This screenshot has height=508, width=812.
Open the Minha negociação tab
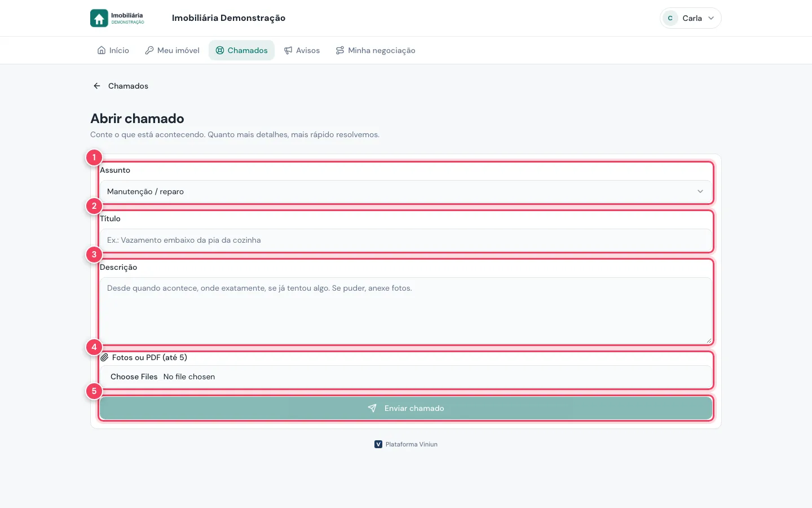376,50
